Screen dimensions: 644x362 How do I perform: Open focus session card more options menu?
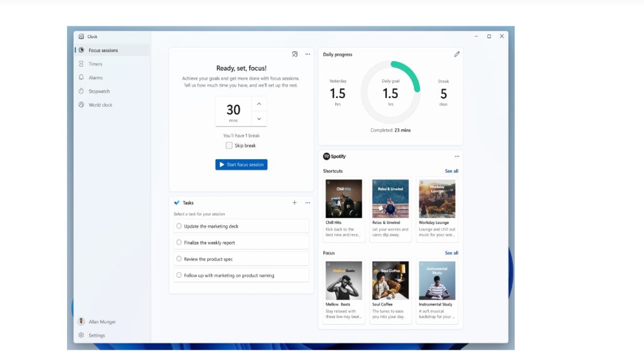tap(308, 54)
